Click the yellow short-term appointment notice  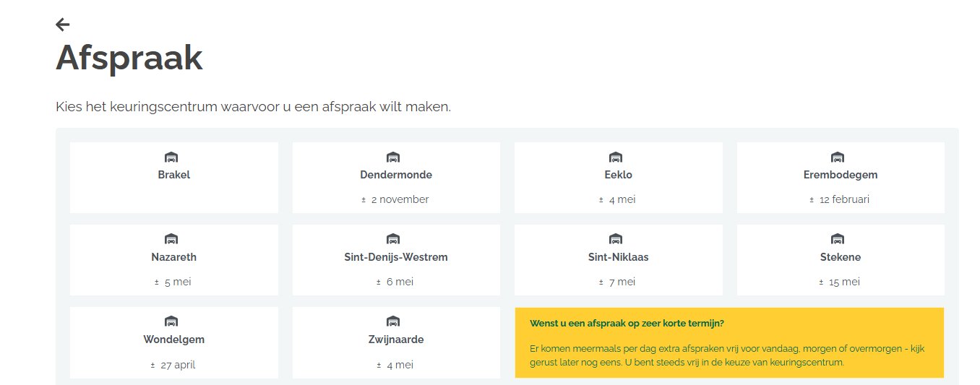pyautogui.click(x=729, y=343)
